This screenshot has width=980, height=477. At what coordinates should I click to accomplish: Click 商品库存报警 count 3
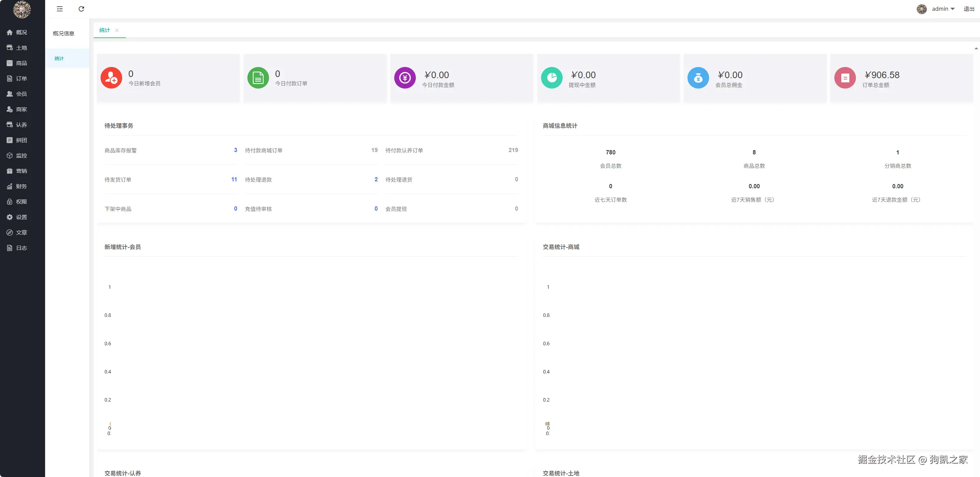click(x=235, y=150)
